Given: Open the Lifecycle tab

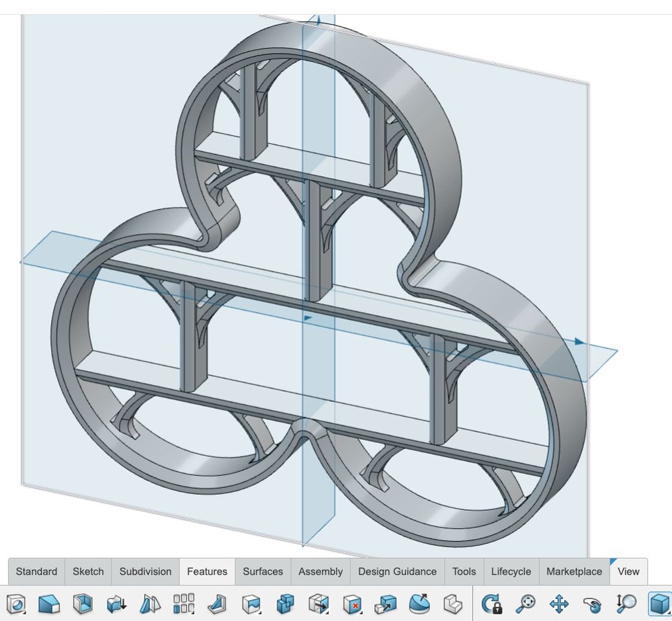Looking at the screenshot, I should click(511, 571).
